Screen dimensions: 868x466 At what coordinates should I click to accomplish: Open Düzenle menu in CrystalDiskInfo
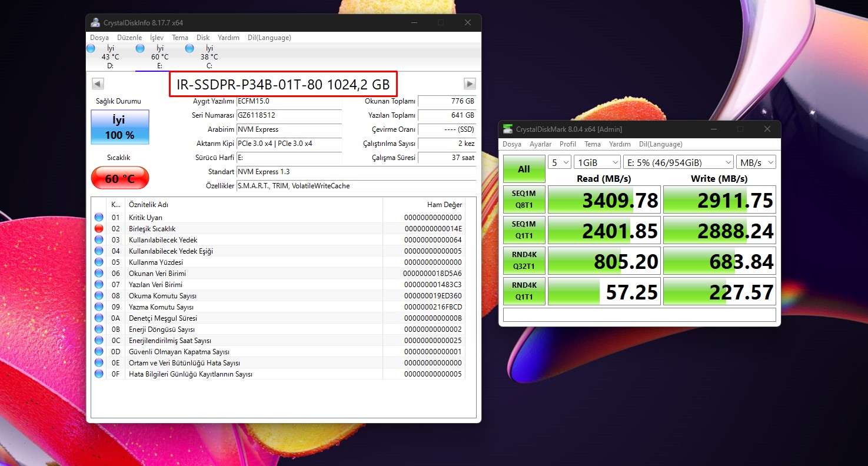(x=129, y=38)
